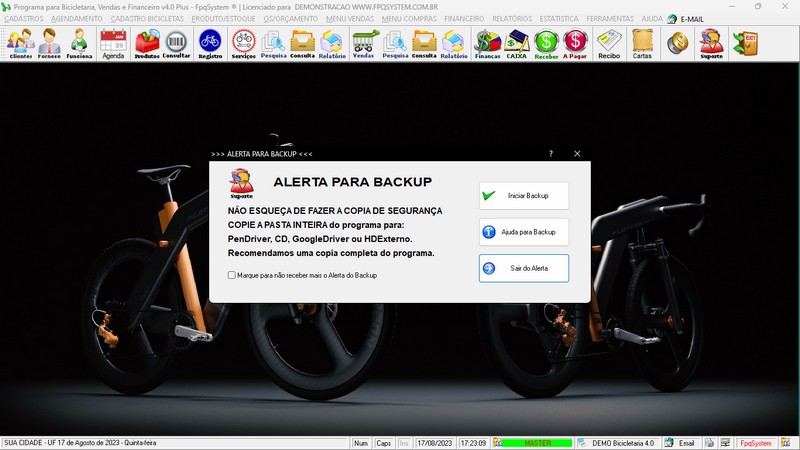800x450 pixels.
Task: Open the PRODUTO/ESTOQUE menu
Action: click(x=223, y=18)
